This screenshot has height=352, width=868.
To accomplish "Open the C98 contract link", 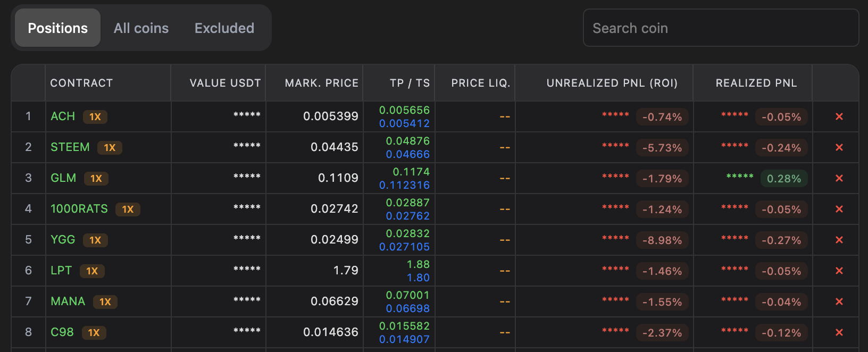I will click(x=62, y=332).
